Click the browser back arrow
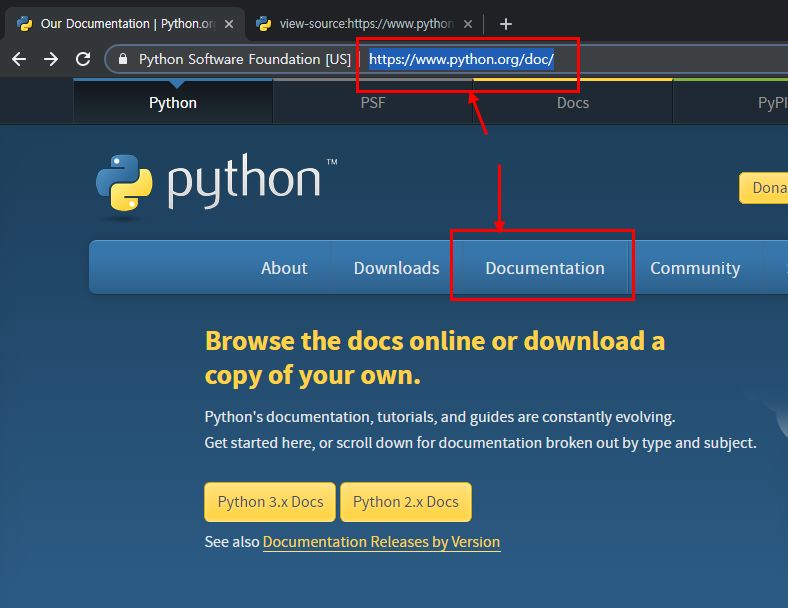This screenshot has width=788, height=608. click(19, 59)
